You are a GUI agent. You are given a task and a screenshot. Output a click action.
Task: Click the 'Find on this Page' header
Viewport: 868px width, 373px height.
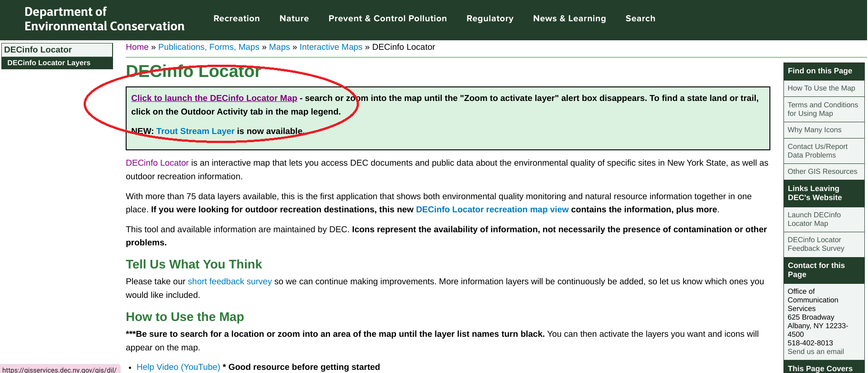pyautogui.click(x=824, y=71)
